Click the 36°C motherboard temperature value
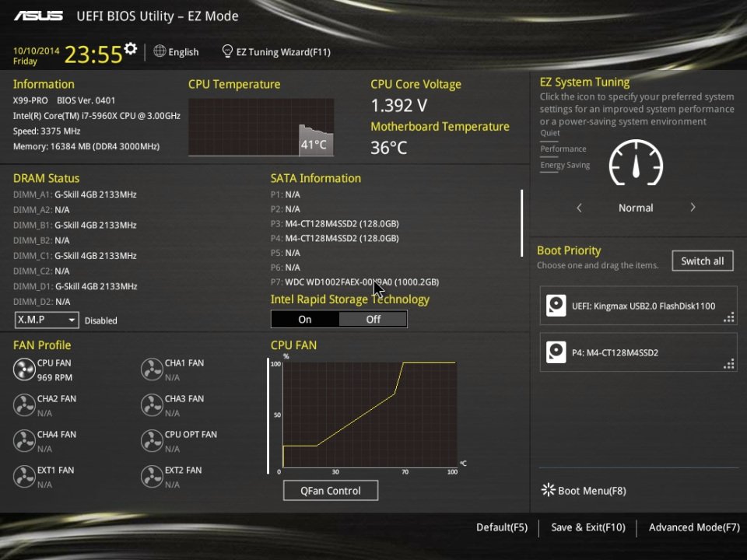Screen dimensions: 747x560 coord(389,148)
